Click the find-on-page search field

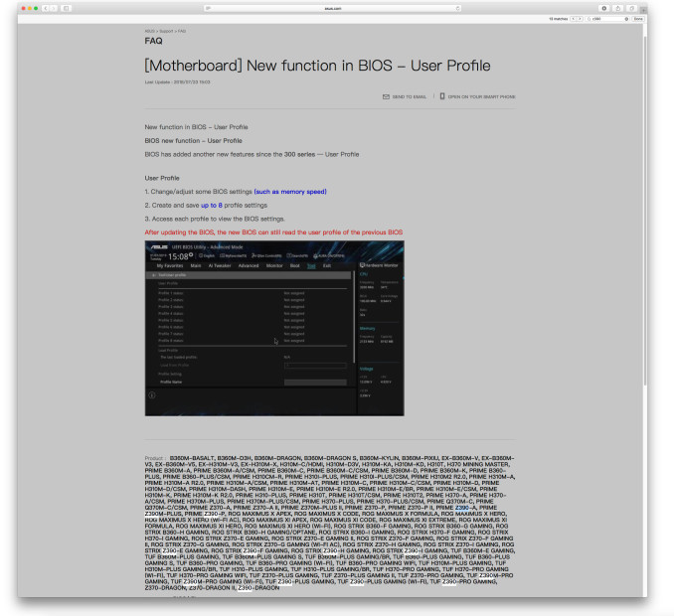coord(608,19)
